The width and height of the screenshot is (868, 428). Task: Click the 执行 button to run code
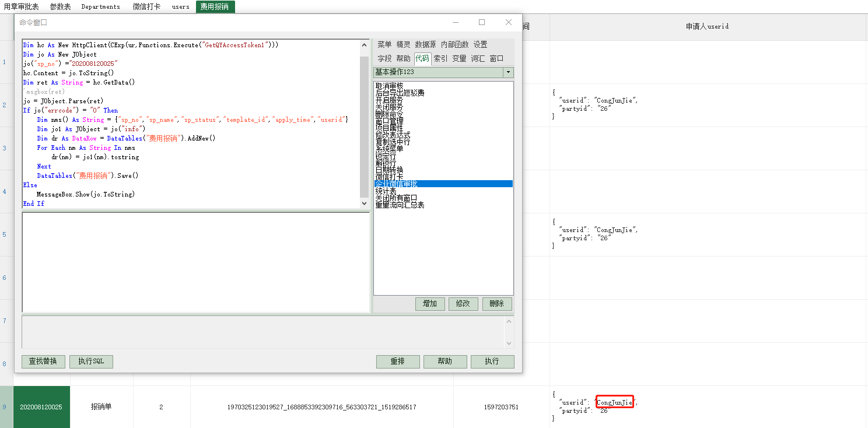click(x=492, y=362)
